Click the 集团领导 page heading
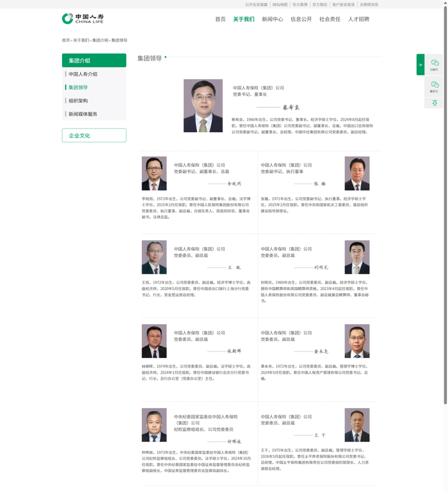This screenshot has height=492, width=448. click(150, 59)
